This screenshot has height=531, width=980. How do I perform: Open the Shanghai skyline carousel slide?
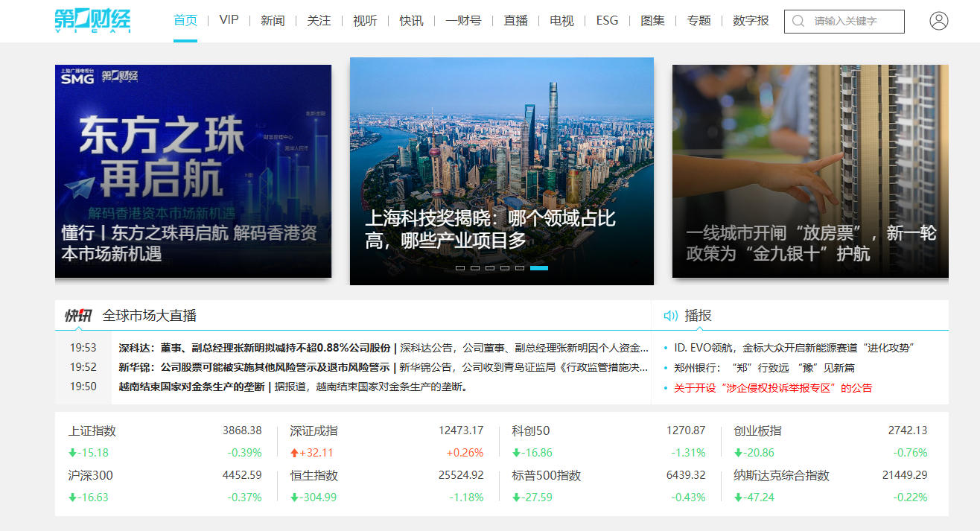(502, 171)
